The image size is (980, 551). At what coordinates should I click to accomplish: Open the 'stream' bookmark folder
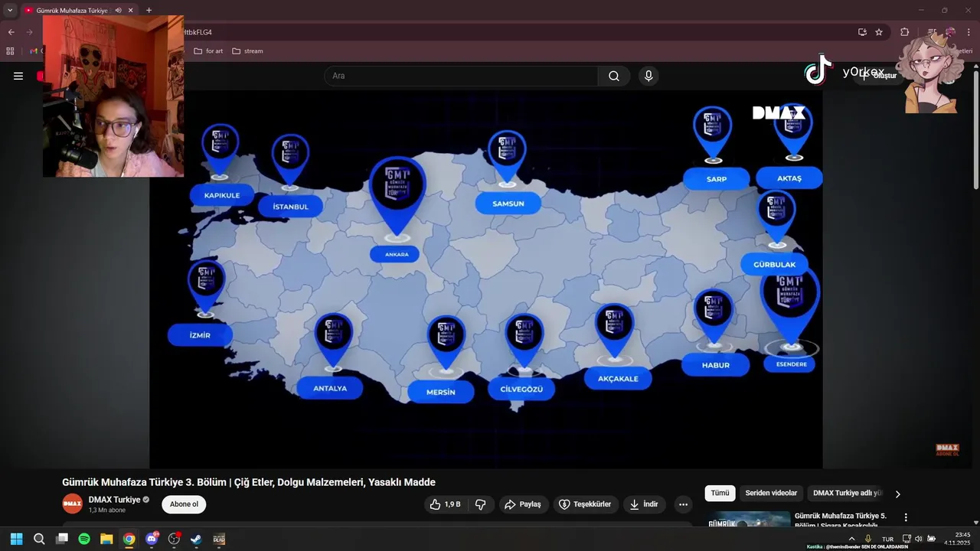[247, 51]
